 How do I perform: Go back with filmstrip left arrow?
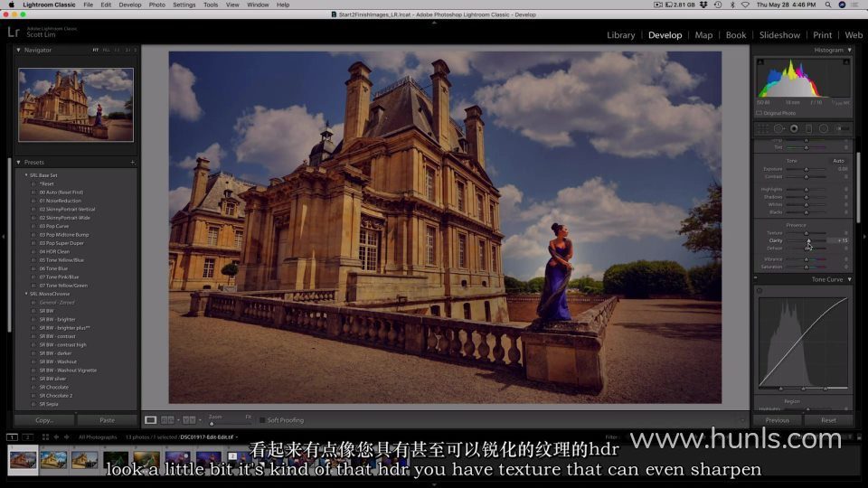point(56,437)
